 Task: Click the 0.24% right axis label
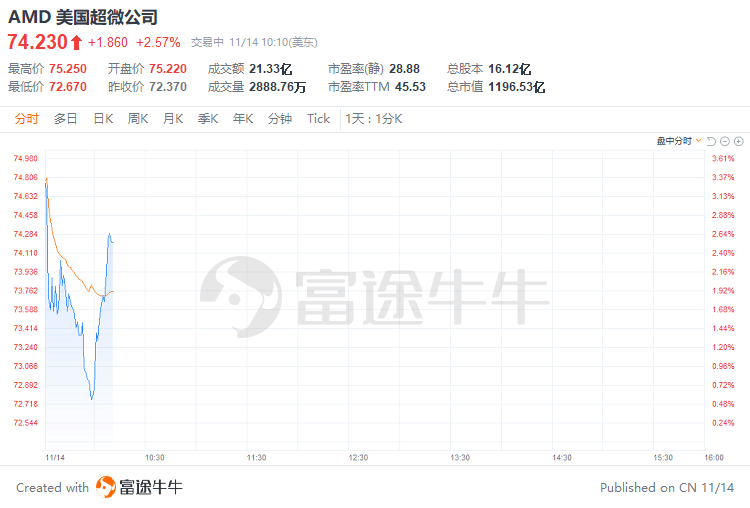[x=723, y=423]
